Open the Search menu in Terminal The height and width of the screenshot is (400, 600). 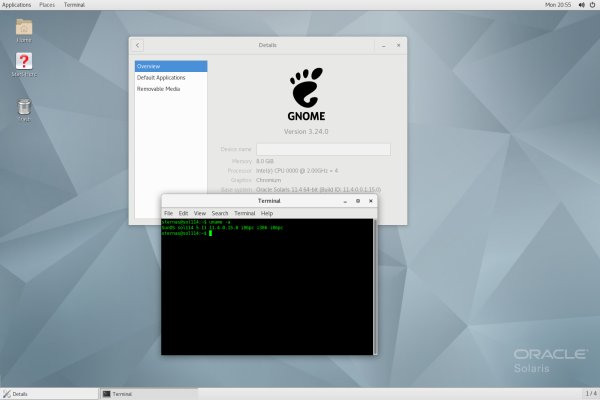click(x=219, y=213)
